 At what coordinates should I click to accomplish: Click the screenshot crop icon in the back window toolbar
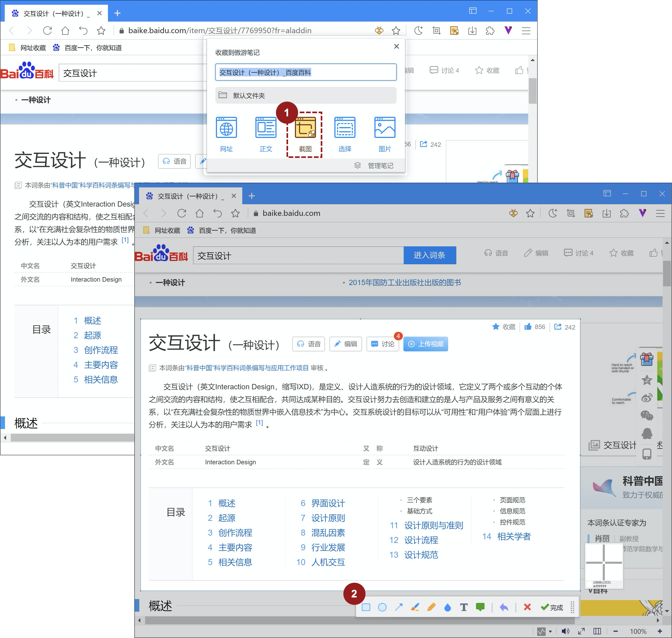tap(436, 31)
